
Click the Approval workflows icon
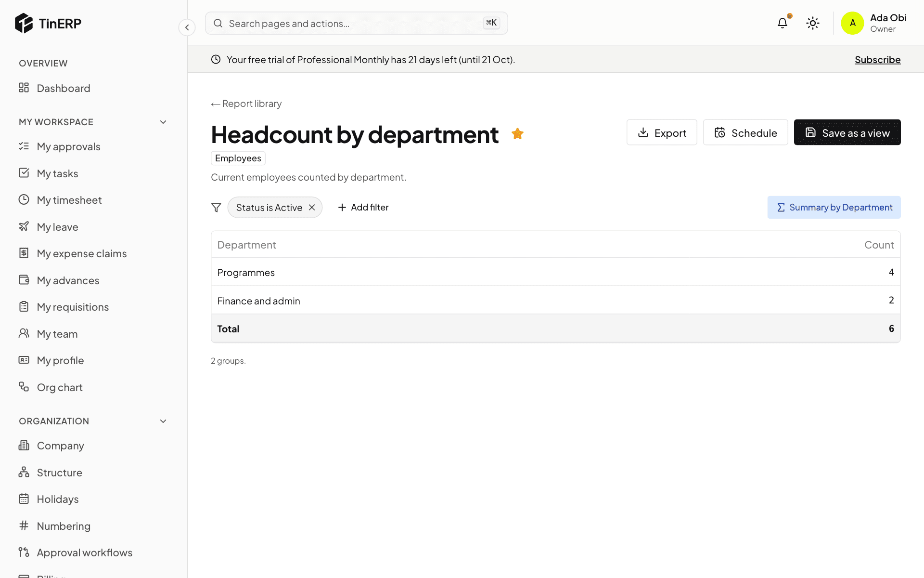(24, 552)
